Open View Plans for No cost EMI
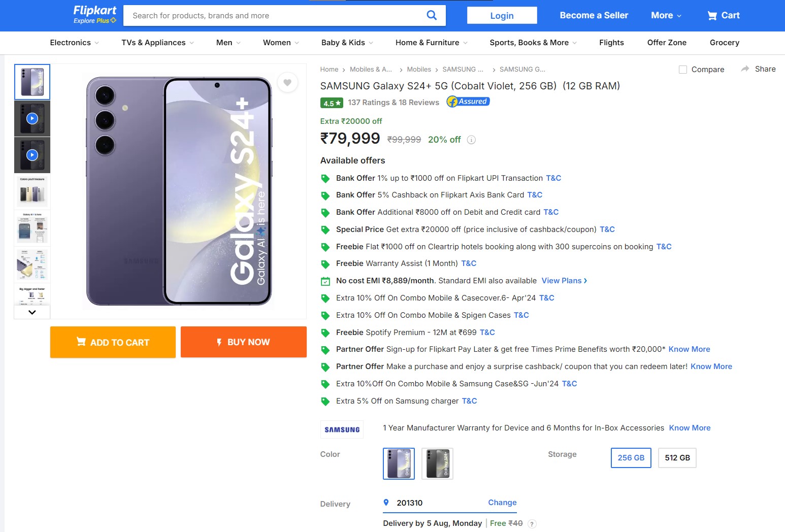 [x=562, y=280]
